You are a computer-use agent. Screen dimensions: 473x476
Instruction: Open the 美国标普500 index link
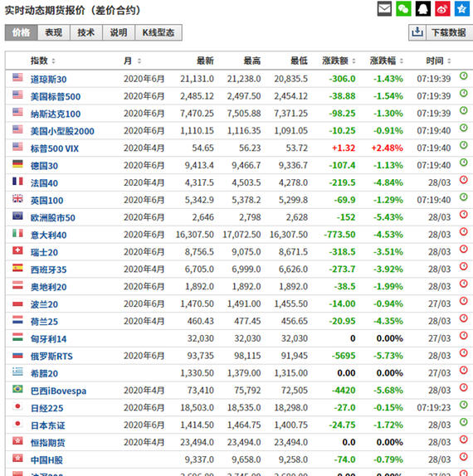(56, 96)
